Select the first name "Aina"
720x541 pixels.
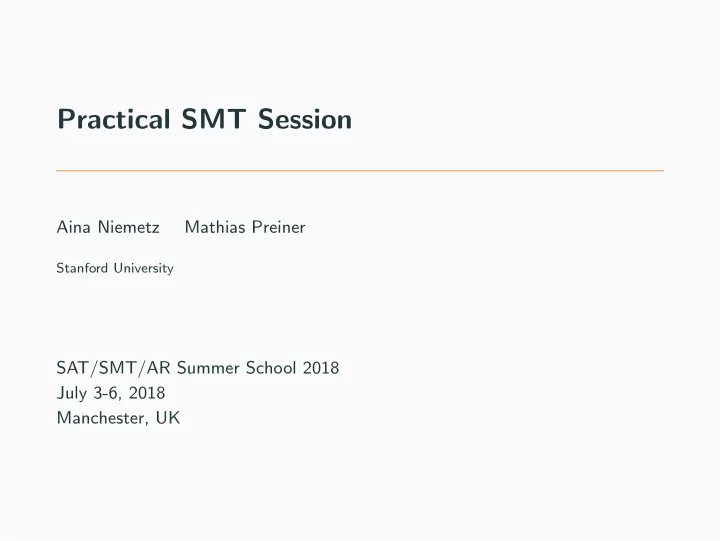coord(73,227)
